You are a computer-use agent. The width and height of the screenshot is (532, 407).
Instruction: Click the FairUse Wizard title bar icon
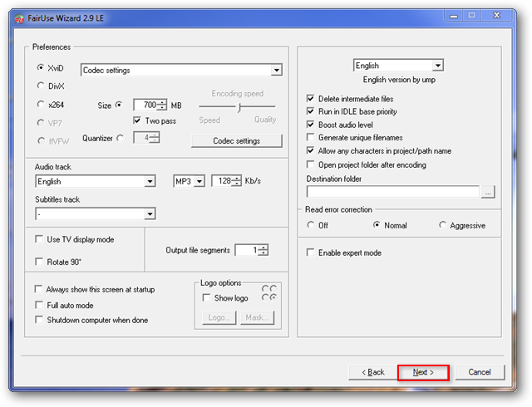click(19, 18)
